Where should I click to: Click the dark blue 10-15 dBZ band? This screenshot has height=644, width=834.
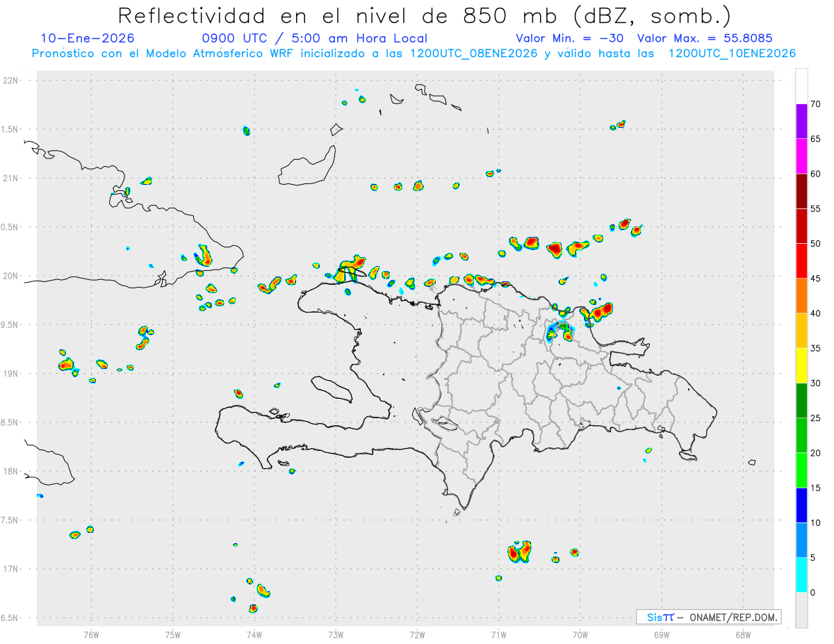click(801, 505)
